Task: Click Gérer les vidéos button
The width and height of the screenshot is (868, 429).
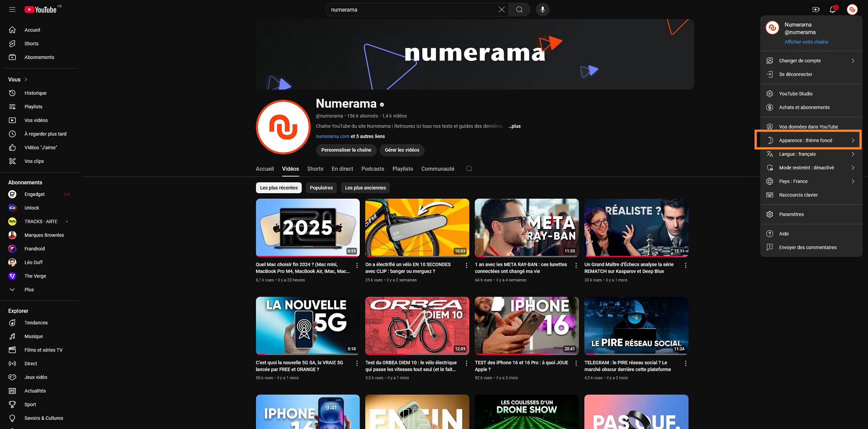Action: 402,150
